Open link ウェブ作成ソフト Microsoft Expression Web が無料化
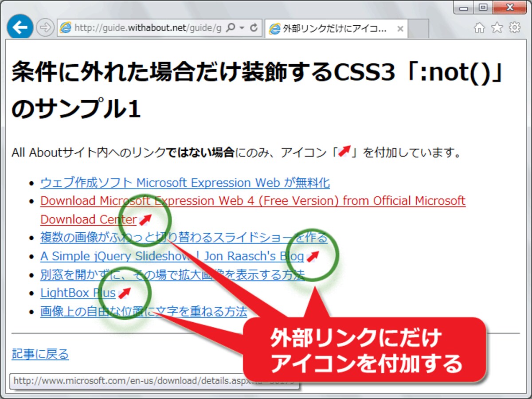Screen dimensions: 532x399 click(185, 183)
